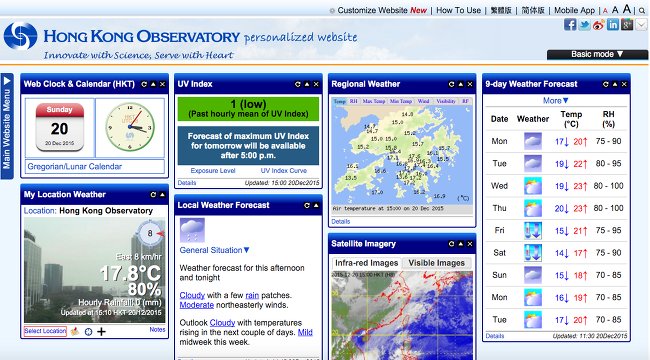
Task: Click the search magnifier icon in top bar
Action: point(642,11)
